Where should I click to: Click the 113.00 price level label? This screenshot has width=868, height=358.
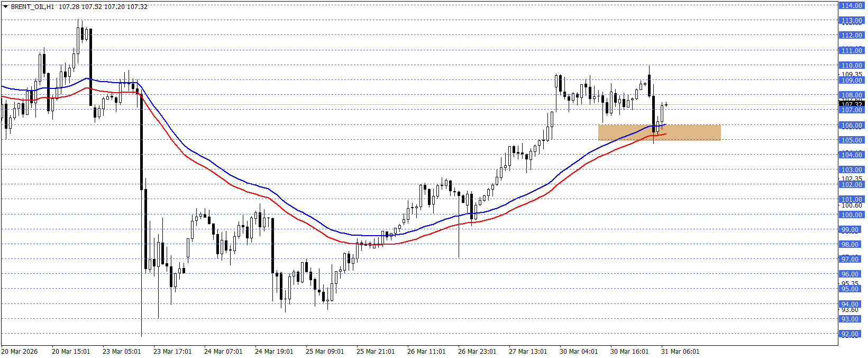pos(851,21)
